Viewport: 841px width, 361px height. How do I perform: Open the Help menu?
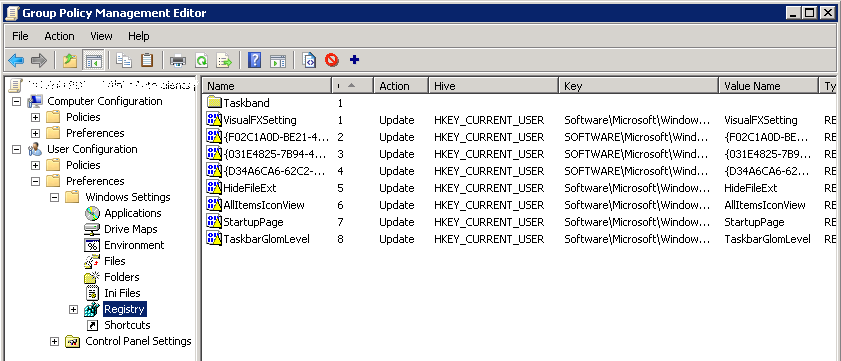click(138, 36)
